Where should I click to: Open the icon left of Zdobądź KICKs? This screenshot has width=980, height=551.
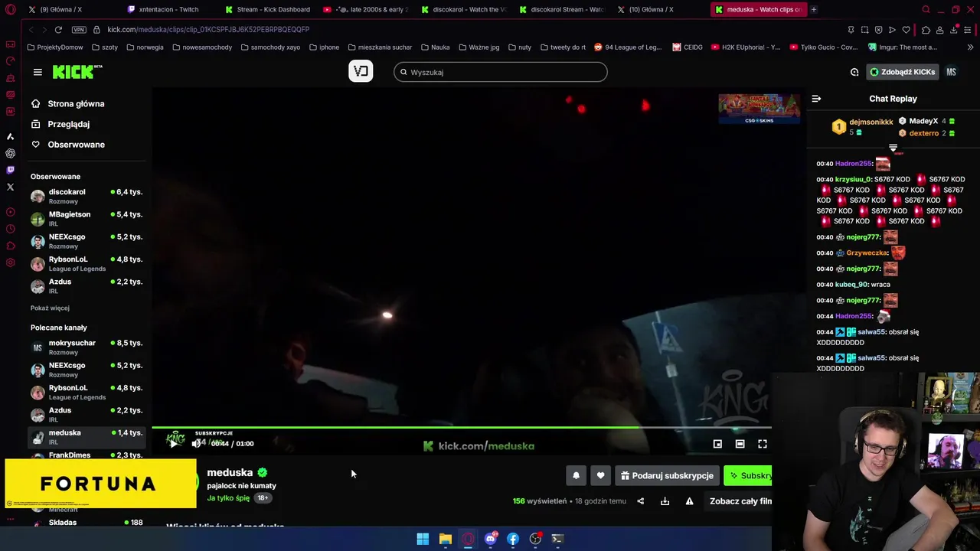point(854,72)
